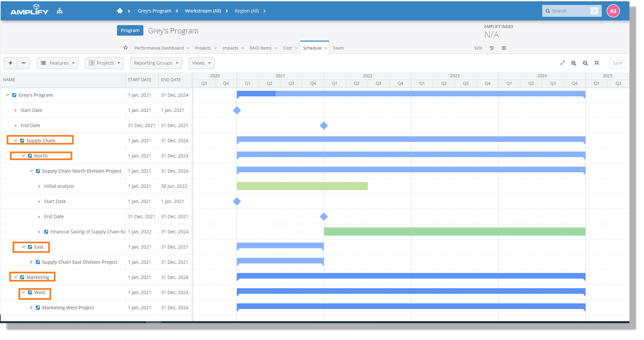Expand the Marketing West Project row

click(31, 308)
